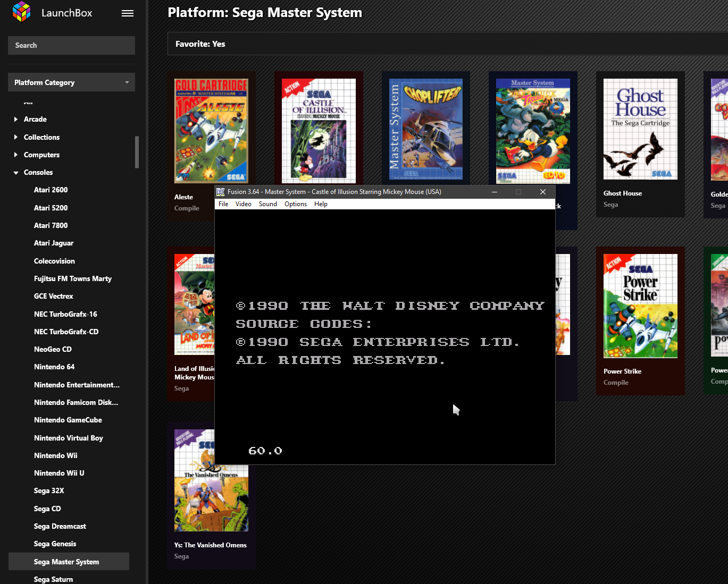The image size is (728, 584).
Task: Click the Fusion emulator window title icon
Action: click(x=221, y=192)
